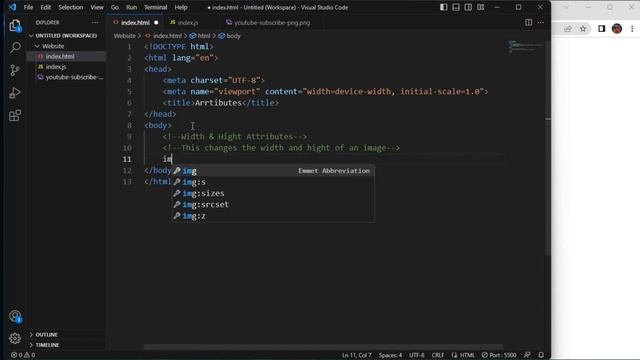Open Explorer panel More Actions ellipsis
The height and width of the screenshot is (360, 640).
pyautogui.click(x=95, y=22)
